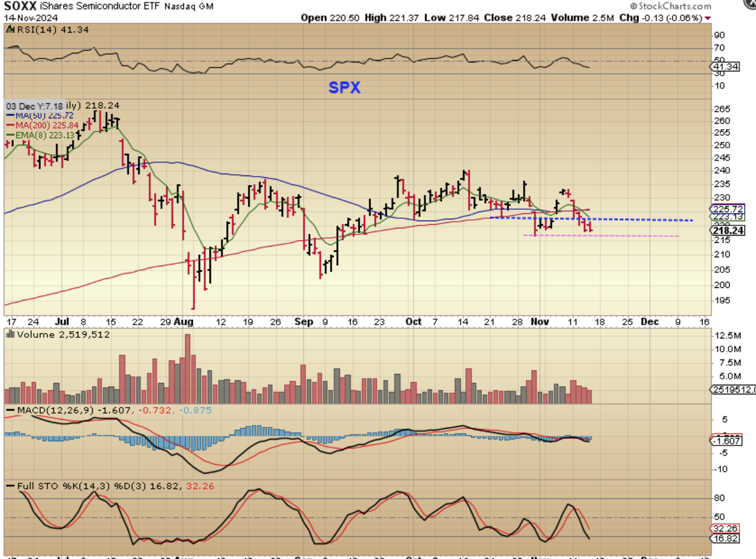Click the 265 price axis tick
The image size is (756, 559).
(722, 109)
